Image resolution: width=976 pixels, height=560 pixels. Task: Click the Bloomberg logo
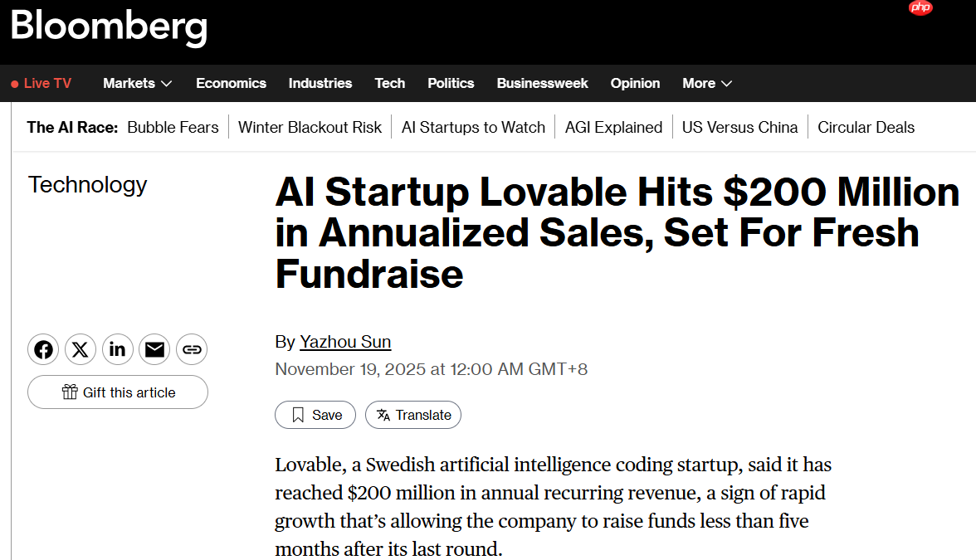coord(109,27)
